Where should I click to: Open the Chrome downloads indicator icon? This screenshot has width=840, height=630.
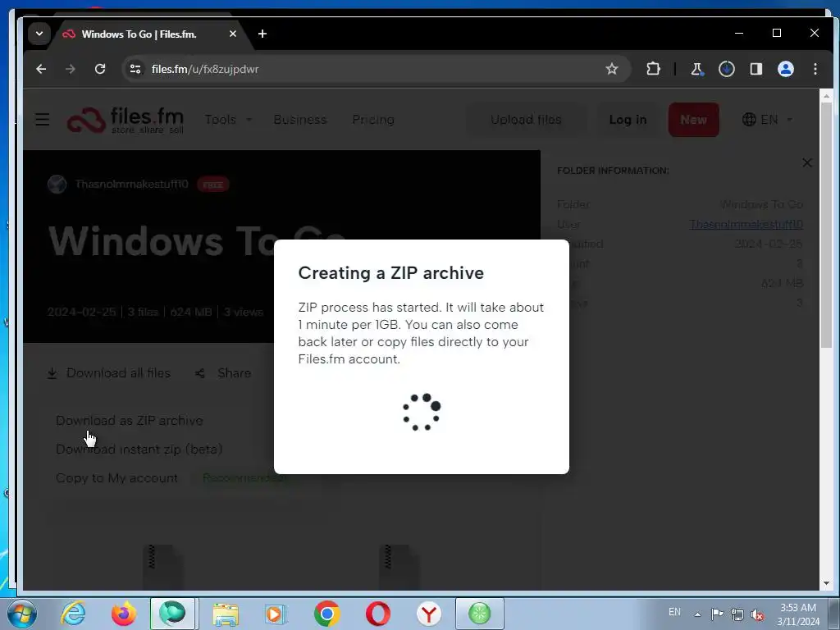[727, 69]
